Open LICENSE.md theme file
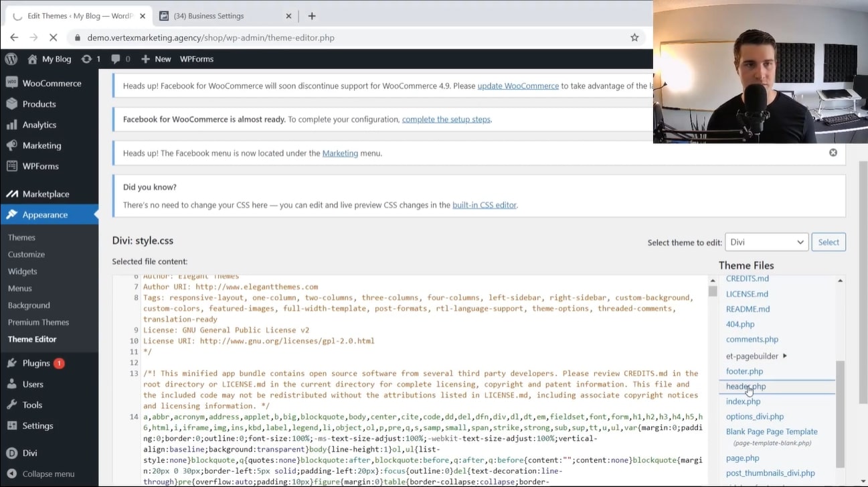Image resolution: width=868 pixels, height=487 pixels. click(747, 293)
